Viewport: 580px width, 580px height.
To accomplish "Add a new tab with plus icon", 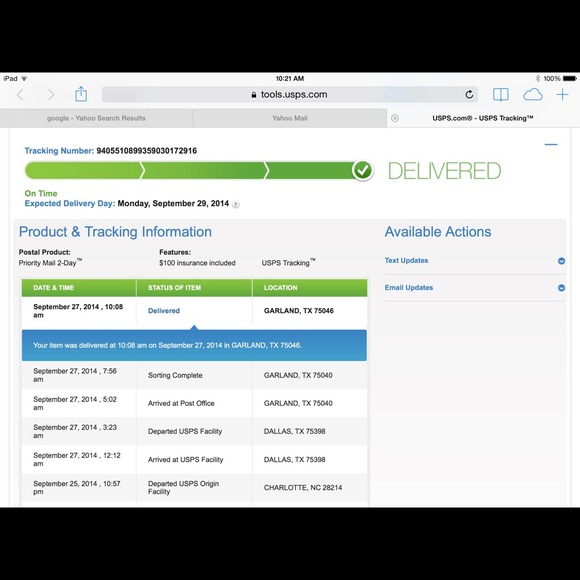I will coord(562,95).
